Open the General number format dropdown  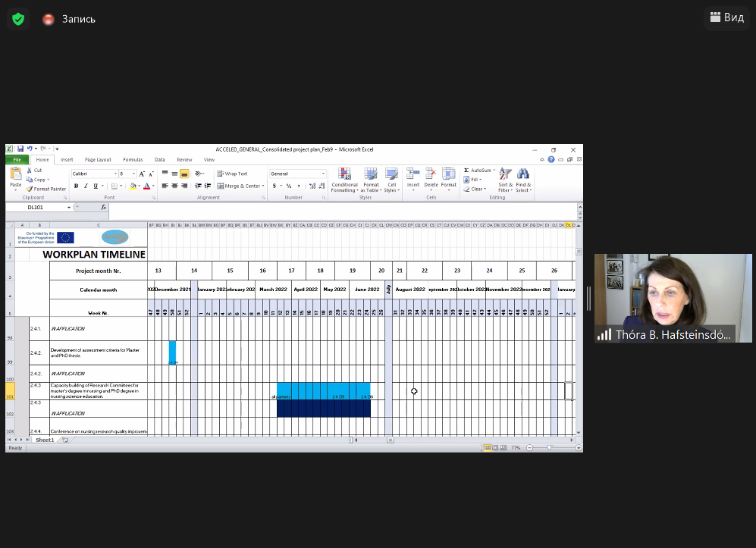pos(323,174)
